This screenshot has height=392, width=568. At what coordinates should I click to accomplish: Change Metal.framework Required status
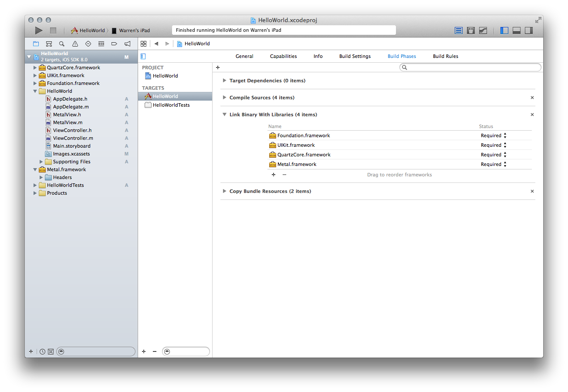pos(494,164)
